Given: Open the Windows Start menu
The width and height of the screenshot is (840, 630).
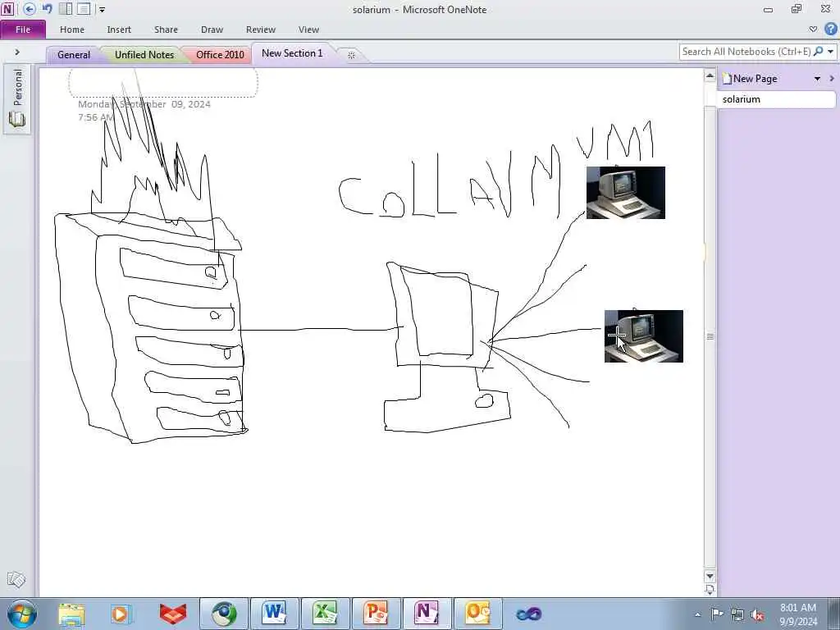Looking at the screenshot, I should [22, 614].
